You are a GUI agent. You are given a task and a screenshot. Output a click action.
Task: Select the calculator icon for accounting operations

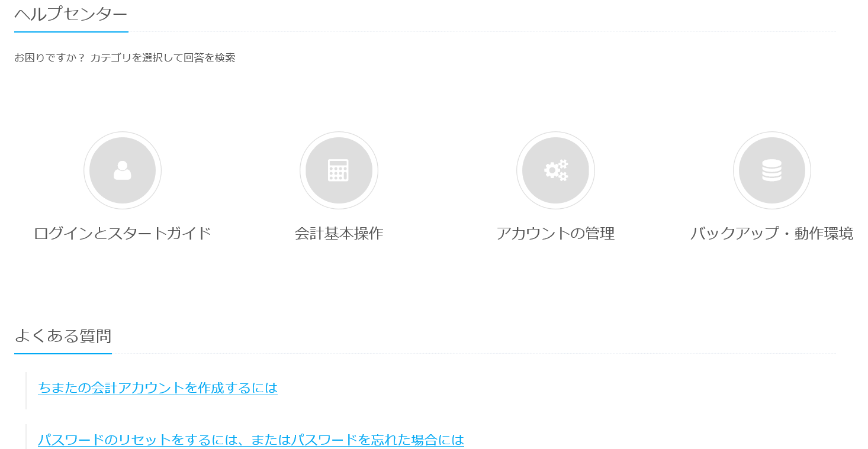[x=339, y=170]
